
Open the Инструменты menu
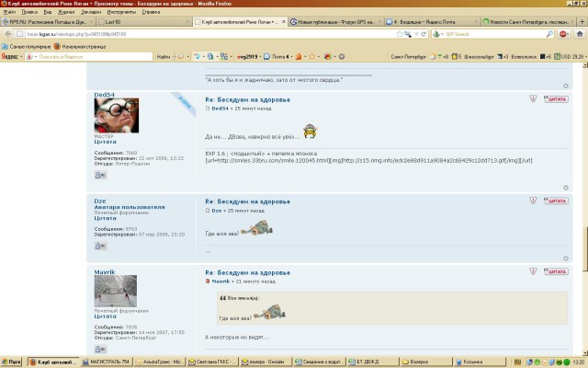pyautogui.click(x=121, y=12)
